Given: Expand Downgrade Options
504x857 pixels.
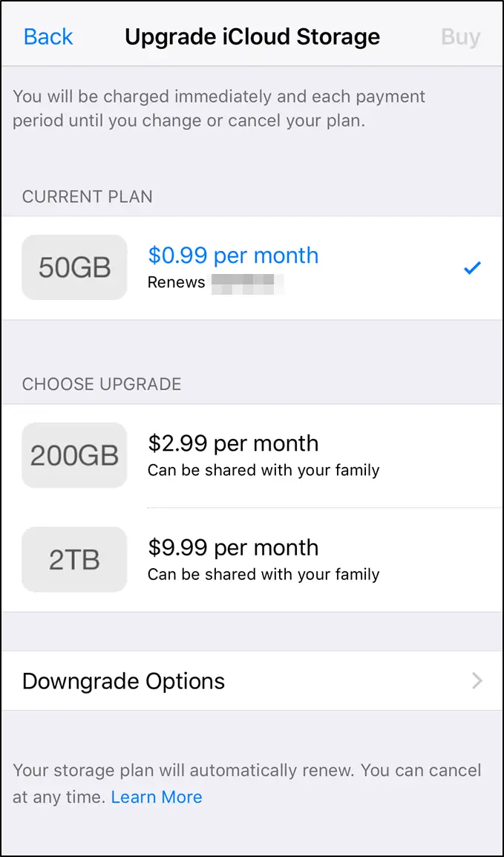Looking at the screenshot, I should (123, 681).
